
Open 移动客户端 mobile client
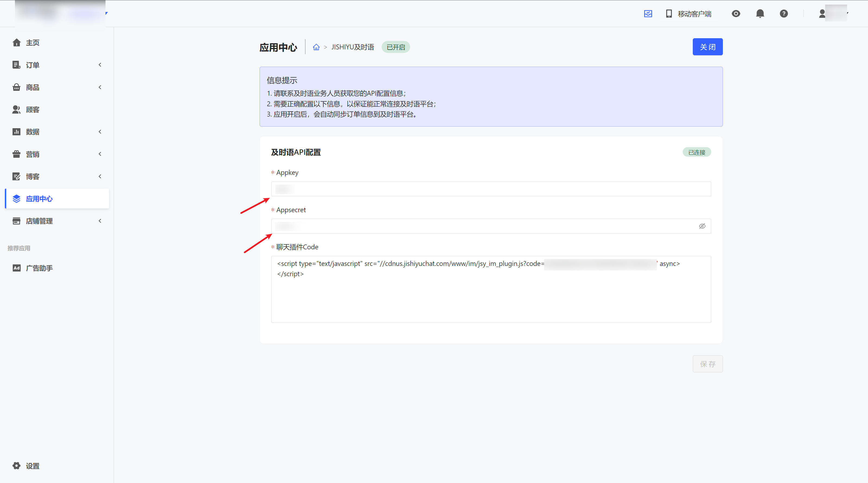click(x=689, y=14)
